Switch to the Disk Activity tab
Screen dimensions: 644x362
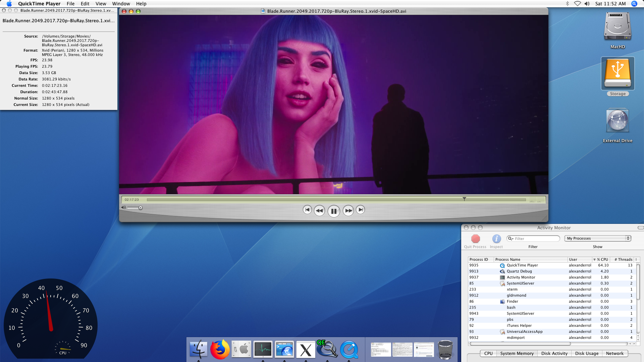click(x=554, y=353)
